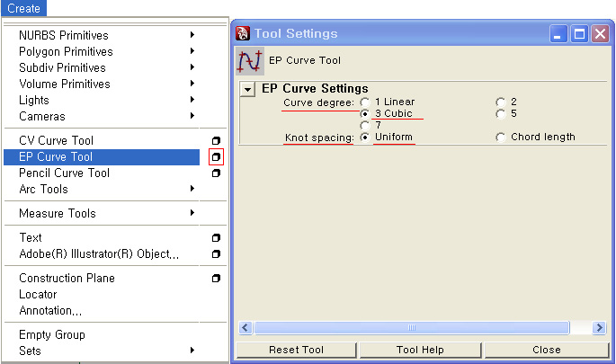Expand the Arc Tools submenu
The height and width of the screenshot is (364, 616).
[x=192, y=189]
